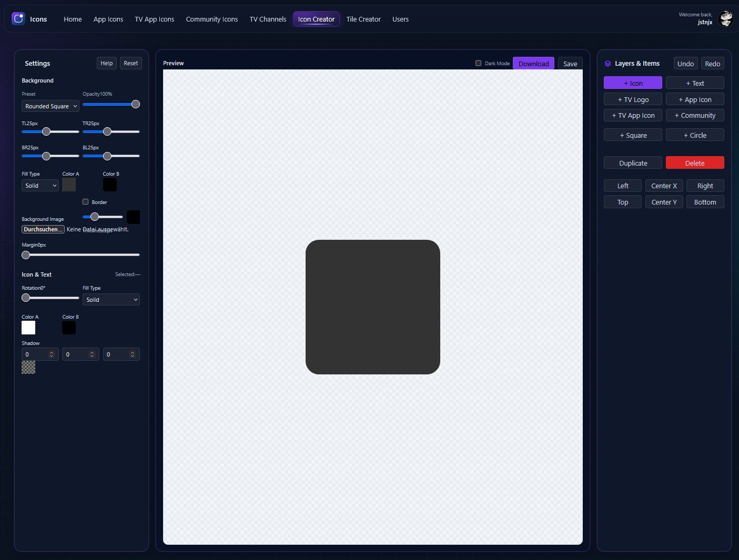The image size is (739, 560).
Task: Pick the white Color A swatch
Action: [28, 328]
